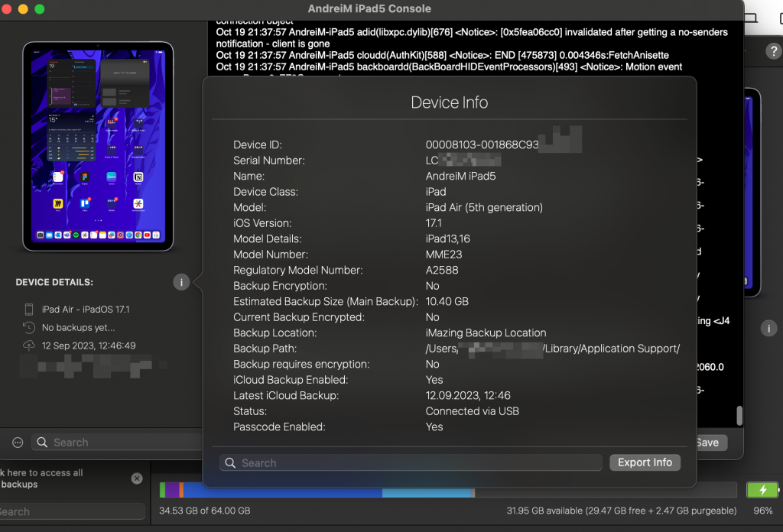783x532 pixels.
Task: Click the Name value 'AndreiM iPad5'
Action: 460,176
